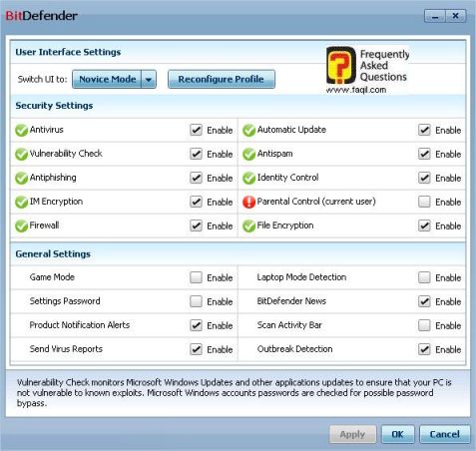Click the Vulnerability Check label

point(66,154)
